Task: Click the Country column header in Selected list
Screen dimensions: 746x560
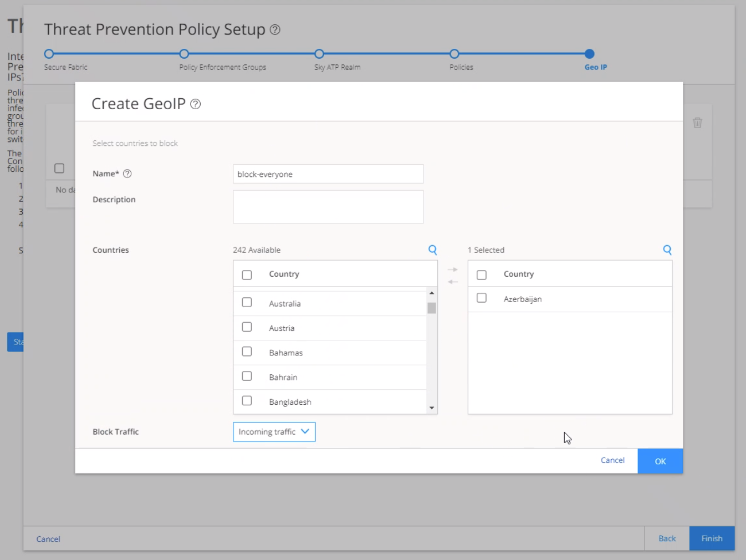Action: (x=519, y=274)
